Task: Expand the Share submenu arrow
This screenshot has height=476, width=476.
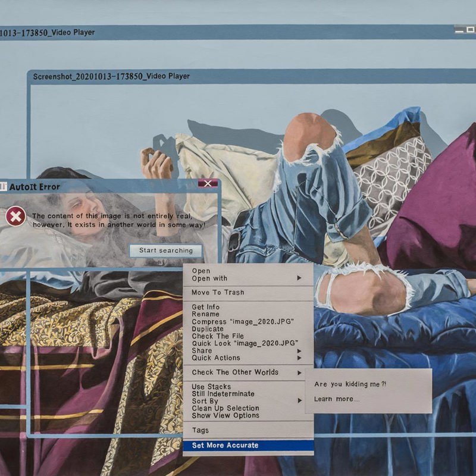Action: pyautogui.click(x=299, y=351)
